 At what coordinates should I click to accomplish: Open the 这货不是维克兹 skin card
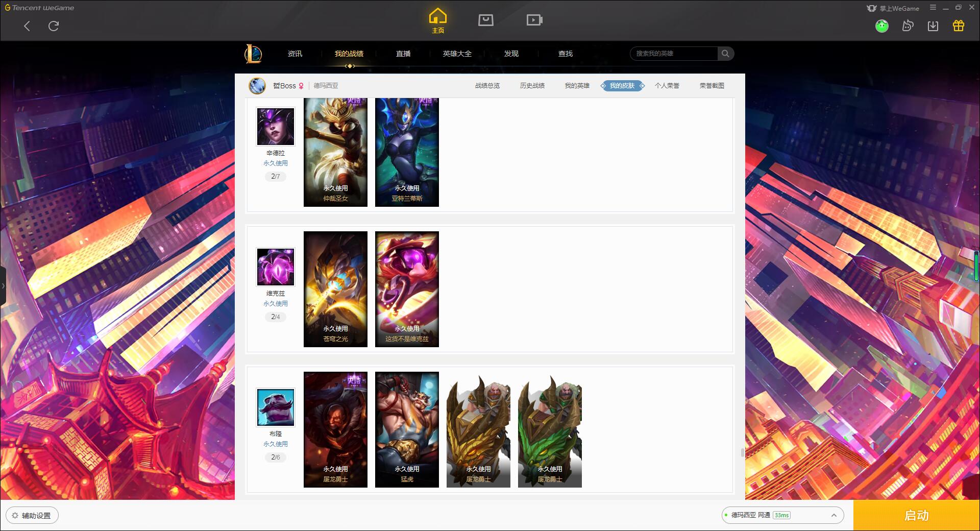[407, 289]
